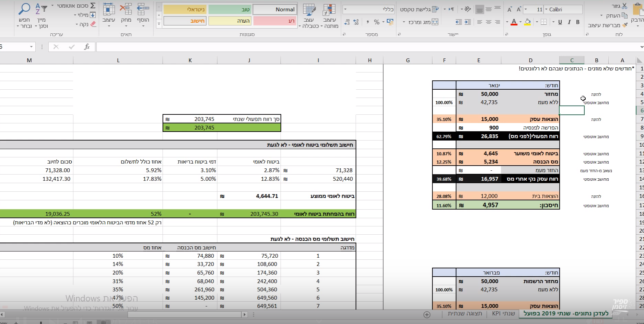Image resolution: width=644 pixels, height=324 pixels.
Task: Click the Insert Function fx icon
Action: [87, 47]
